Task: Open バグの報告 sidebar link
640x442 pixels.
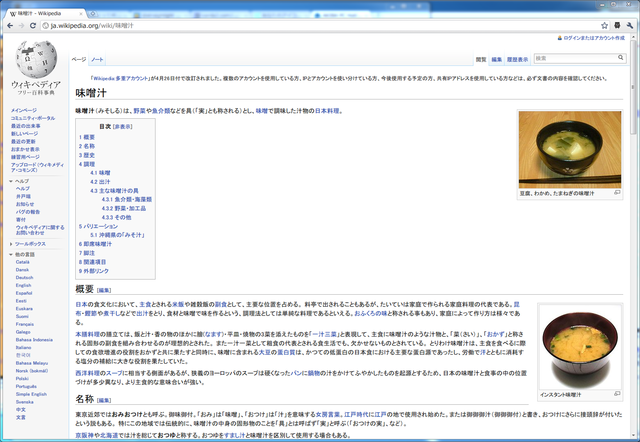Action: pyautogui.click(x=28, y=212)
